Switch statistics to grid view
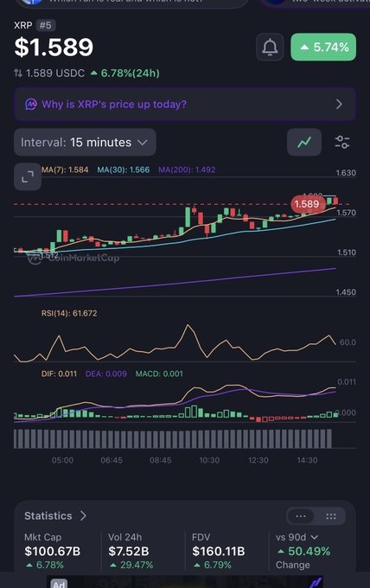This screenshot has width=370, height=588. click(331, 516)
